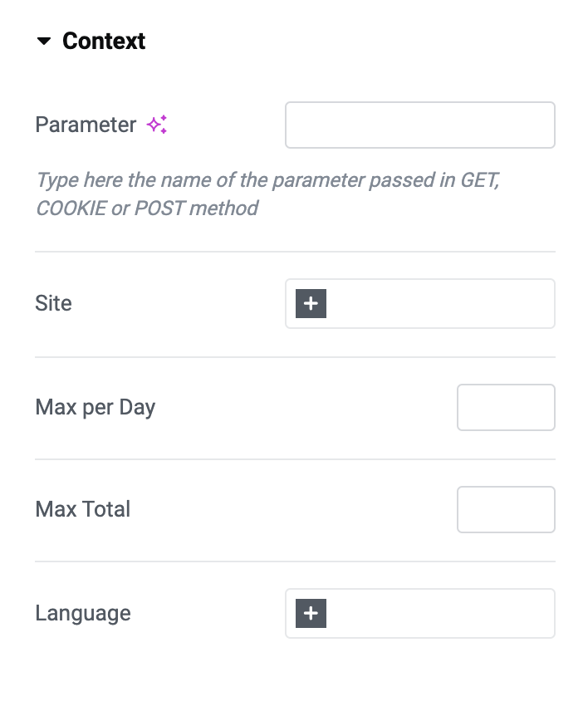Add a language with the plus icon
This screenshot has width=588, height=711.
(x=311, y=613)
